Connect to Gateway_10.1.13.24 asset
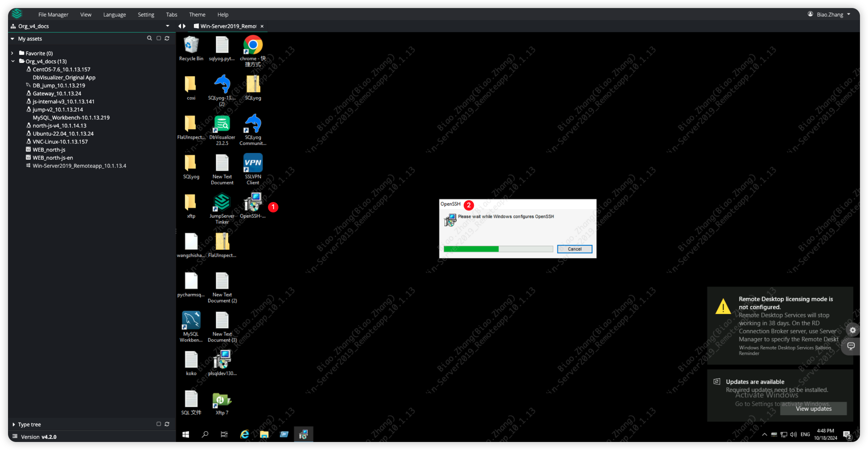Viewport: 868px width, 450px height. [x=57, y=93]
